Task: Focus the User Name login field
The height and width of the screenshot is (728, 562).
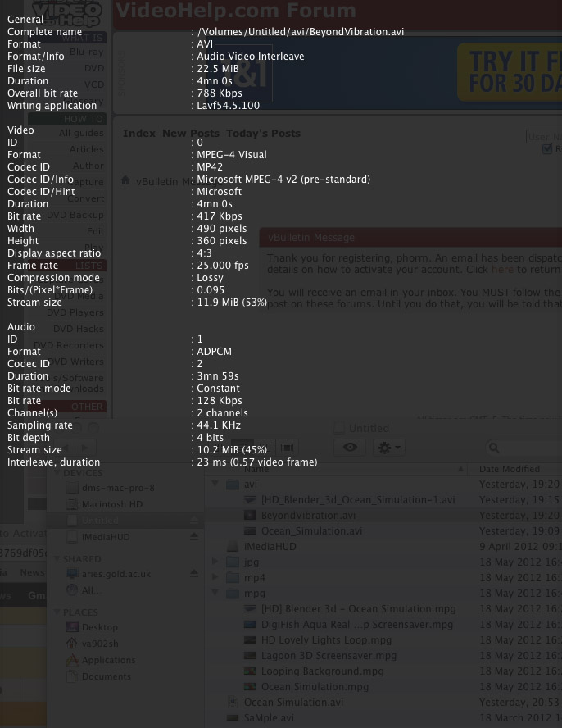Action: click(x=544, y=136)
